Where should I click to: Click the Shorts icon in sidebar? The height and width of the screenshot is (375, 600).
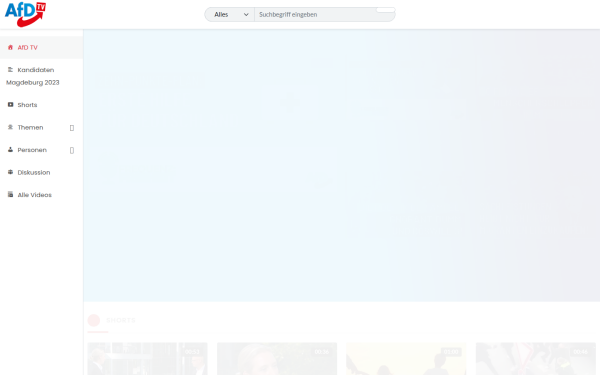10,104
